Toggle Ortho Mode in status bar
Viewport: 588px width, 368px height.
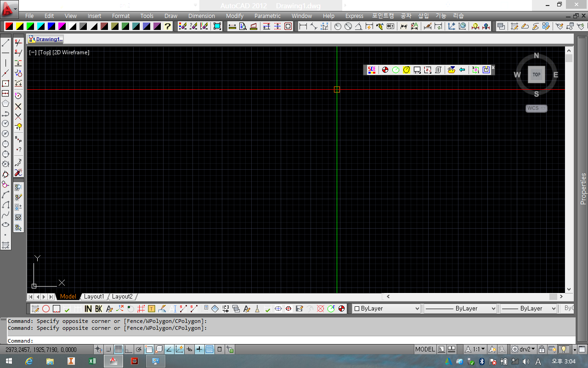pyautogui.click(x=129, y=350)
